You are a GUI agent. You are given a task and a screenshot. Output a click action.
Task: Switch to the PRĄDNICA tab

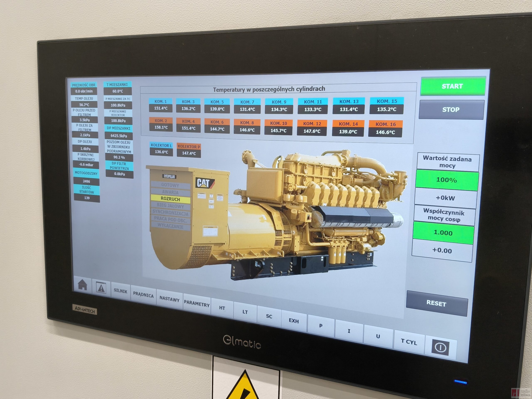coord(143,295)
